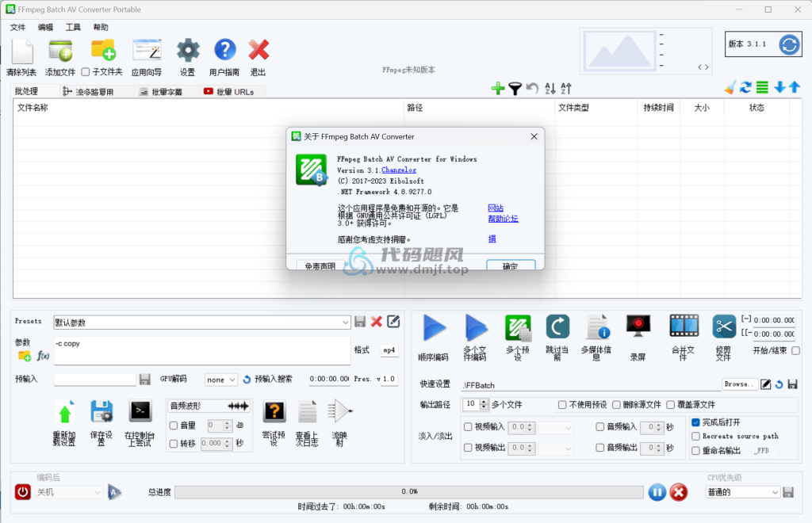812x523 pixels.
Task: Check 不使用预设 option
Action: tap(562, 405)
